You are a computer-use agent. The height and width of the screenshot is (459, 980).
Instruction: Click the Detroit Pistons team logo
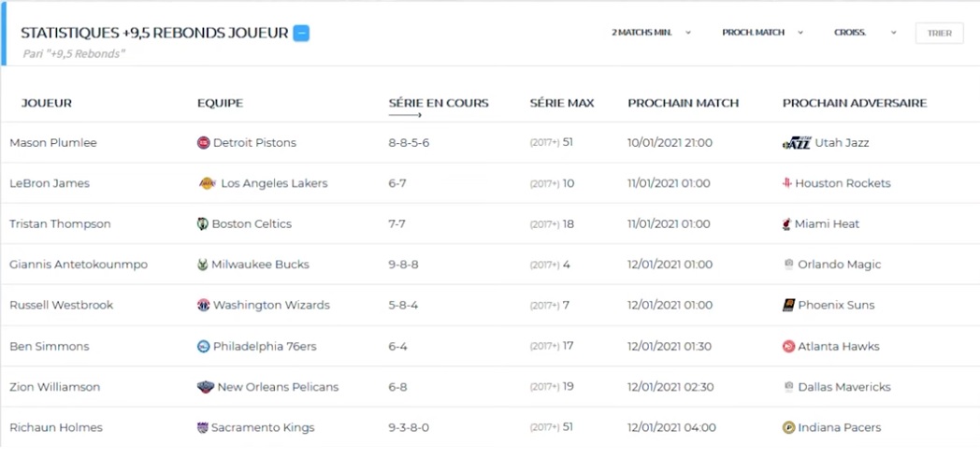tap(204, 143)
